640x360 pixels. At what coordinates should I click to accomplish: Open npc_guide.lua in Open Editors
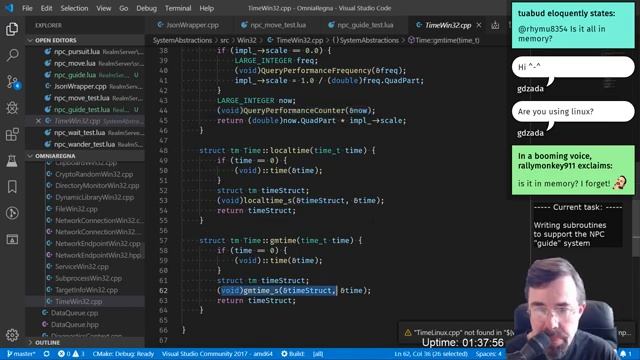coord(85,75)
